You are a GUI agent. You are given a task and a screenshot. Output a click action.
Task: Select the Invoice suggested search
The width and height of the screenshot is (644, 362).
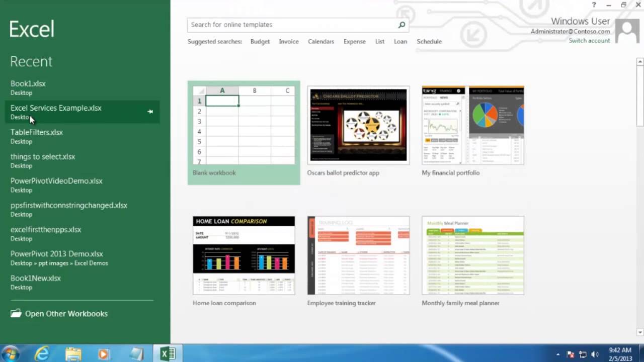(x=289, y=42)
